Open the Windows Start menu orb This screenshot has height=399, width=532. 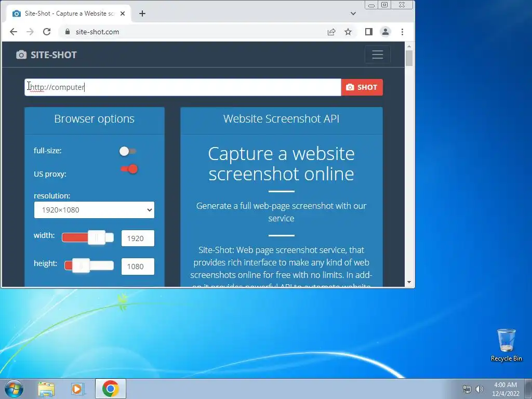pyautogui.click(x=14, y=389)
